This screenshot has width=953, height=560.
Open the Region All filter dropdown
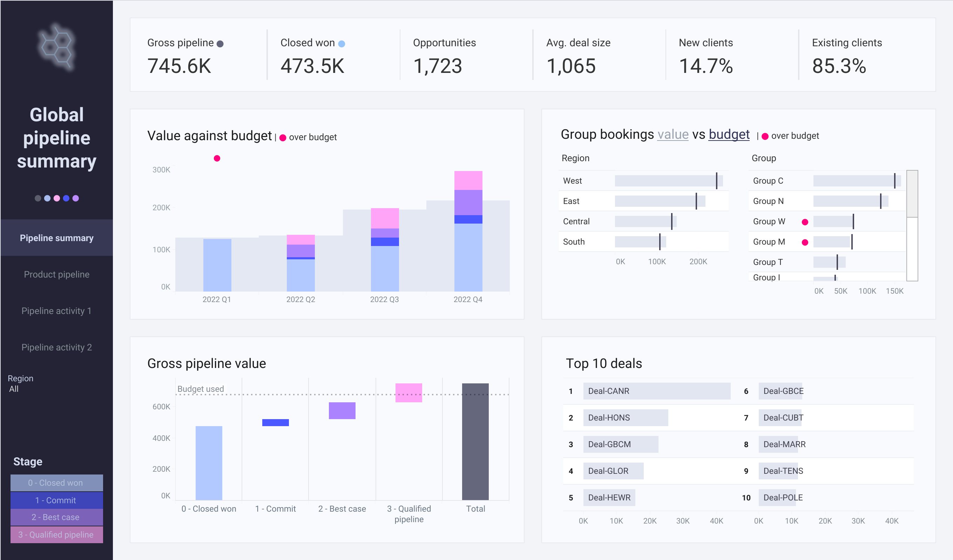click(x=21, y=383)
